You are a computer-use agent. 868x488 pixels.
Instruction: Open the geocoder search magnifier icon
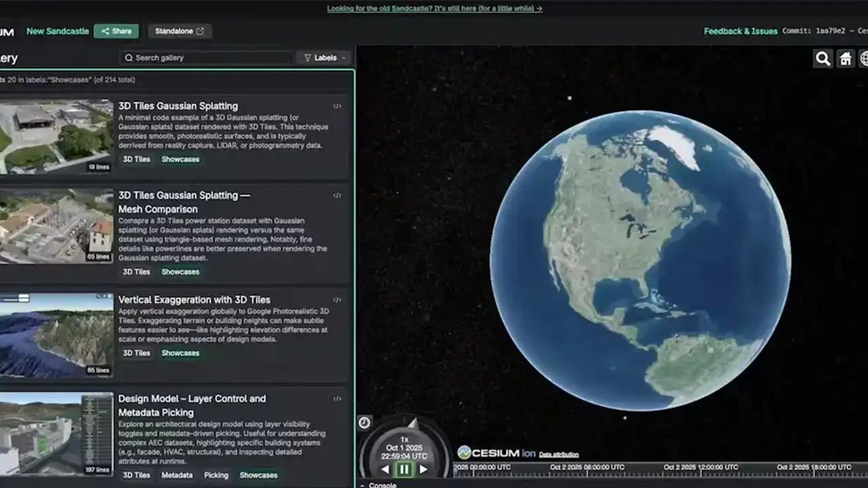pyautogui.click(x=823, y=59)
